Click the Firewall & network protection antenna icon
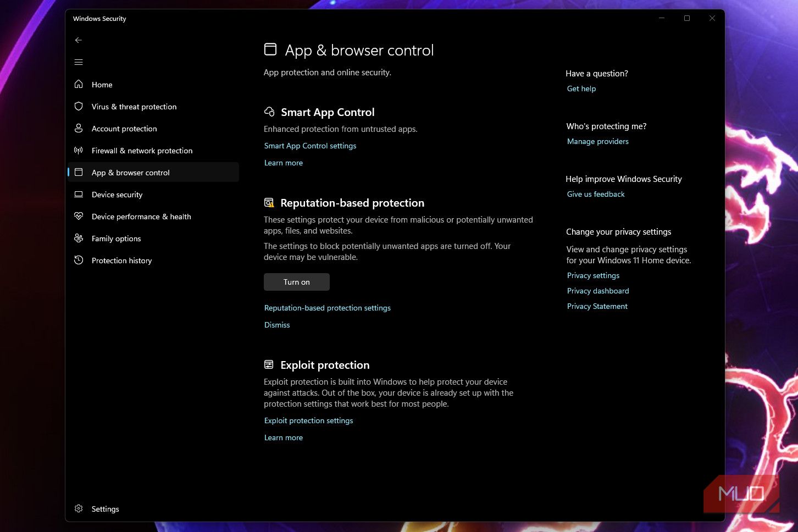The height and width of the screenshot is (532, 798). pyautogui.click(x=79, y=150)
